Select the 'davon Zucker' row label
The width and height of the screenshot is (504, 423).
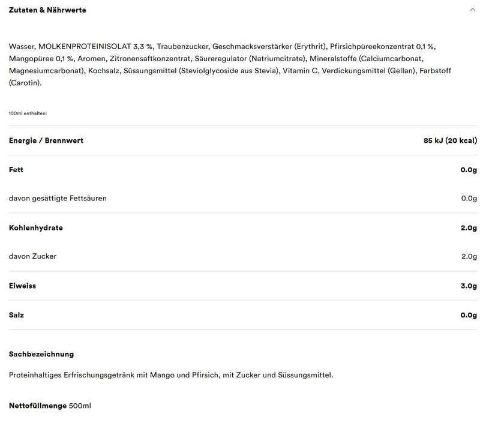33,257
